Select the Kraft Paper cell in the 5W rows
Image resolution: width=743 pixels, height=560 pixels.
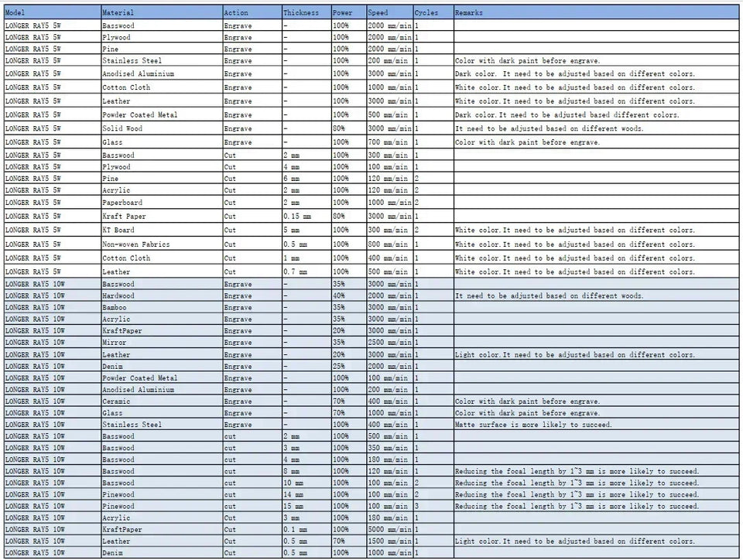pos(162,216)
